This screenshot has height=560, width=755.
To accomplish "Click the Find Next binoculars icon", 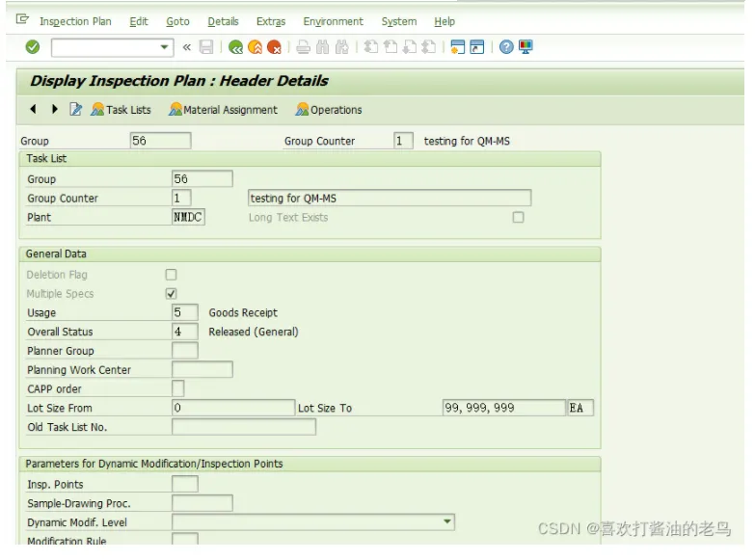I will pos(342,47).
